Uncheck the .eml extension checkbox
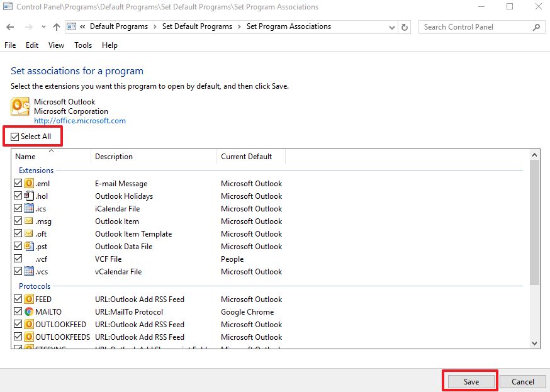 (18, 183)
